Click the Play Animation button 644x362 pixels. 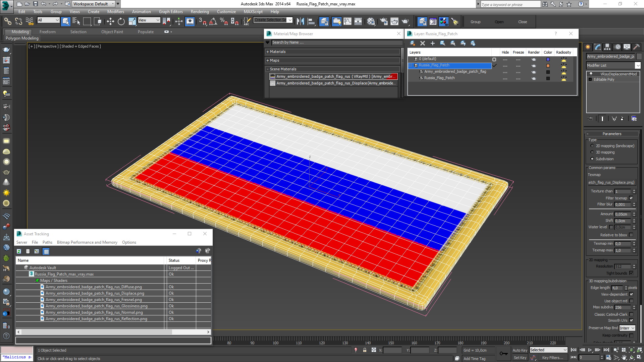pyautogui.click(x=590, y=350)
